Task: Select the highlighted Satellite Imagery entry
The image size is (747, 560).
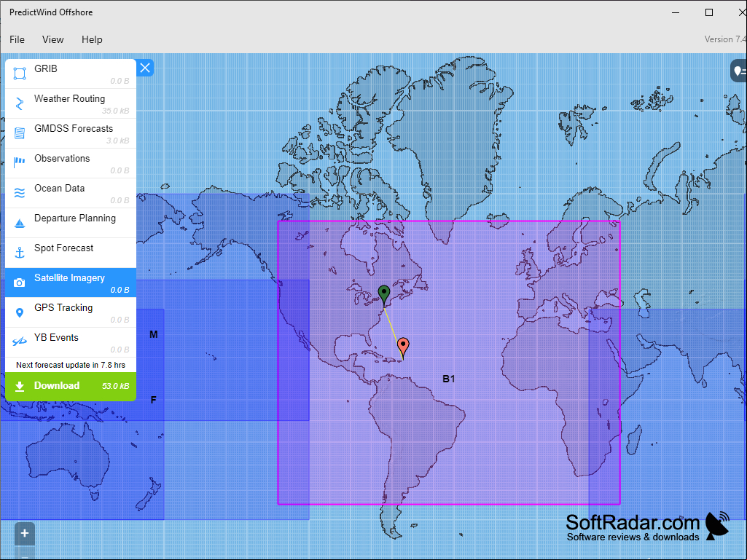Action: (71, 283)
